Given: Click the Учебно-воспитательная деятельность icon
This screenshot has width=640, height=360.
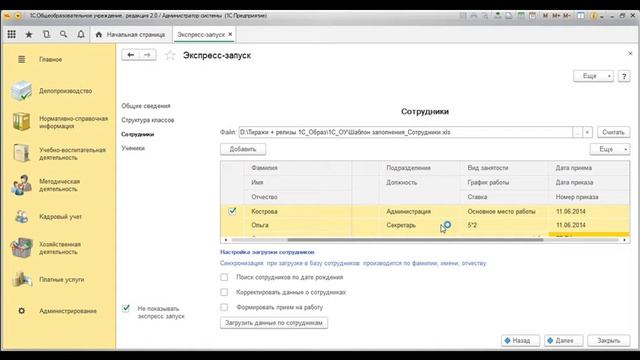Looking at the screenshot, I should [x=21, y=153].
